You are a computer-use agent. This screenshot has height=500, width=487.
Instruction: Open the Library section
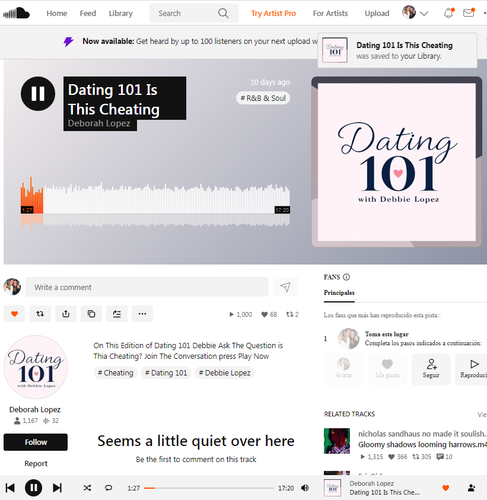(120, 13)
